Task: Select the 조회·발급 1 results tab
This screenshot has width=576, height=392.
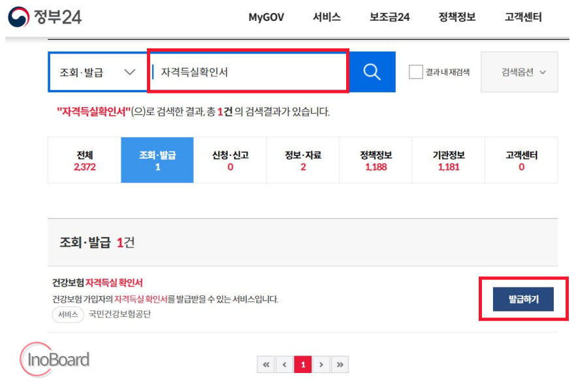Action: click(157, 160)
